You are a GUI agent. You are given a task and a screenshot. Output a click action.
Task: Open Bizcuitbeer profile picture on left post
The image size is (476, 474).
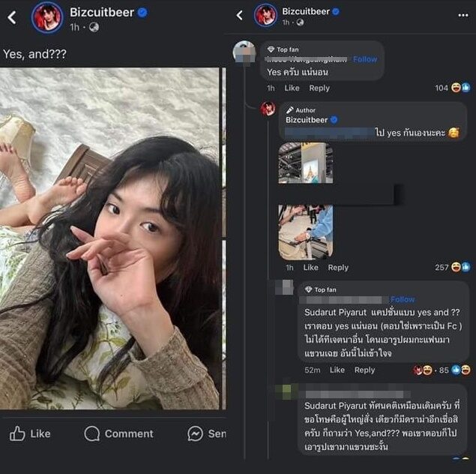coord(47,17)
